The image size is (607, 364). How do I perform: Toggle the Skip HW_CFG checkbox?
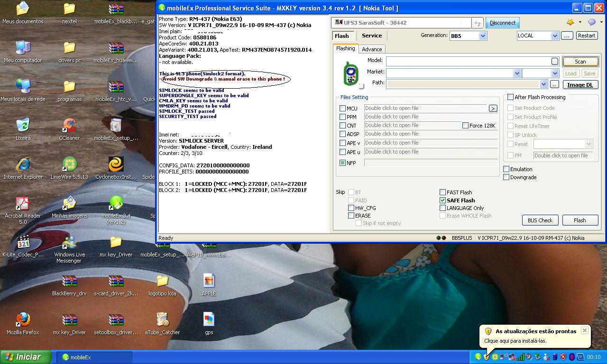351,208
